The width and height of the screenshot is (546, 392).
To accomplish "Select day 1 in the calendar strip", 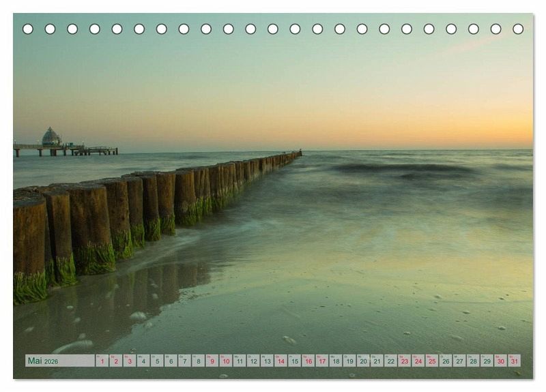I will [x=102, y=361].
